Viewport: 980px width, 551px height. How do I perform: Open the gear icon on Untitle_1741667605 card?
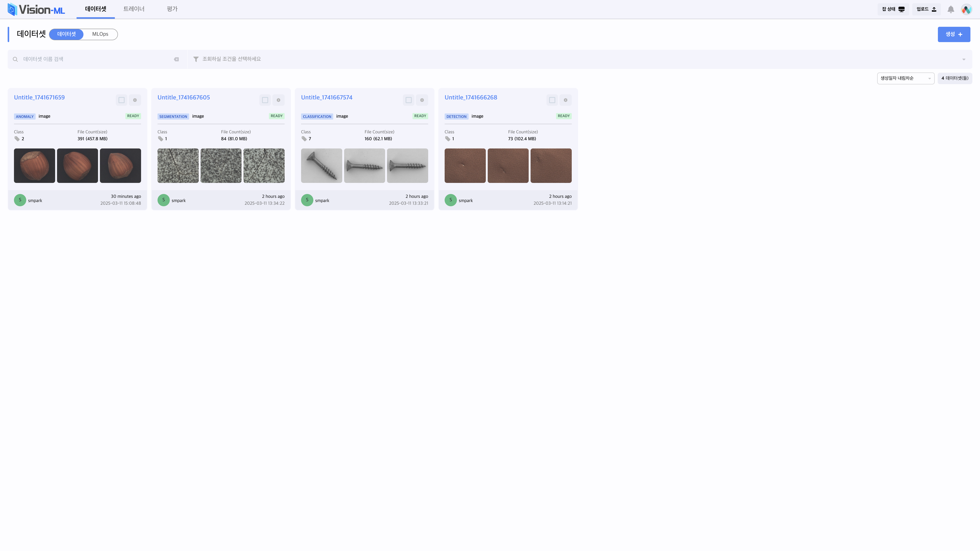coord(278,100)
